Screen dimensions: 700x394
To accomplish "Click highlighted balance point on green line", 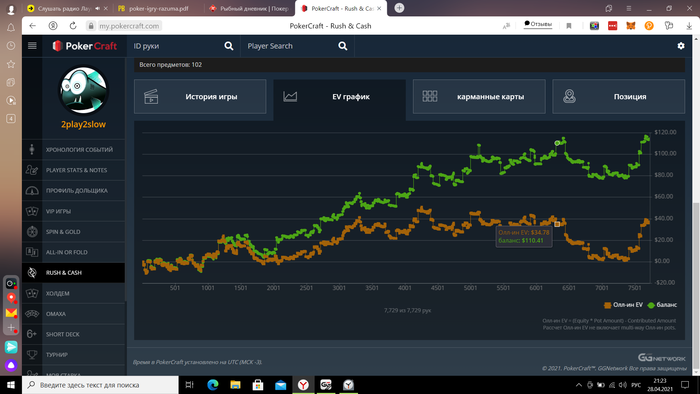I will coord(557,143).
